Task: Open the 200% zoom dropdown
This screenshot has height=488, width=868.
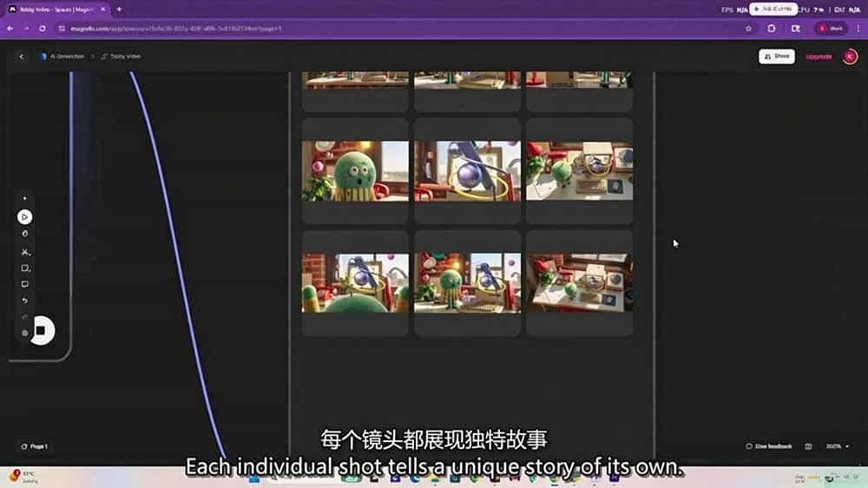Action: tap(838, 446)
